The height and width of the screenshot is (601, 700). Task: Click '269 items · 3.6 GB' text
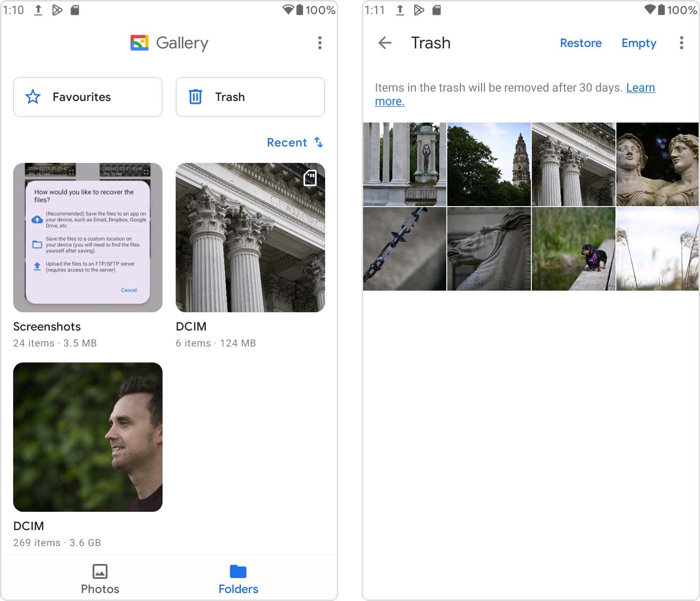pos(57,543)
